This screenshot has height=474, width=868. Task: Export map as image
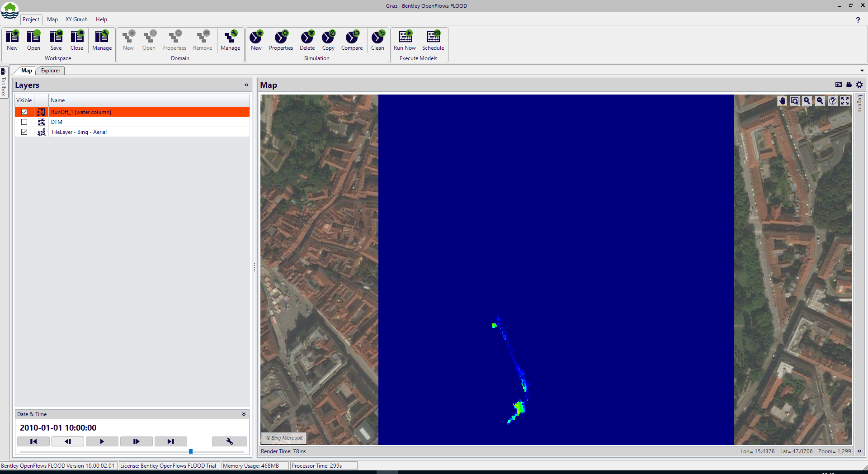839,85
